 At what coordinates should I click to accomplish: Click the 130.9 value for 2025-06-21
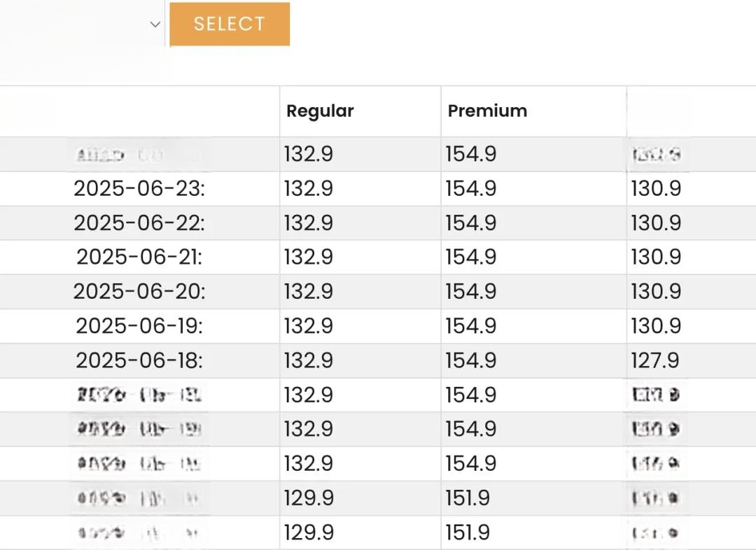pos(656,257)
